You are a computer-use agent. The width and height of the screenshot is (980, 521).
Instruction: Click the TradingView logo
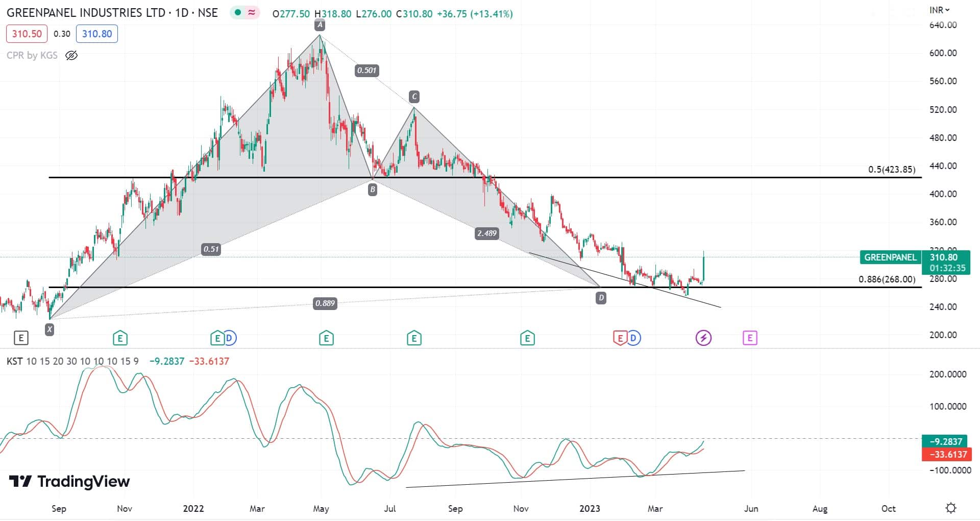(x=69, y=481)
